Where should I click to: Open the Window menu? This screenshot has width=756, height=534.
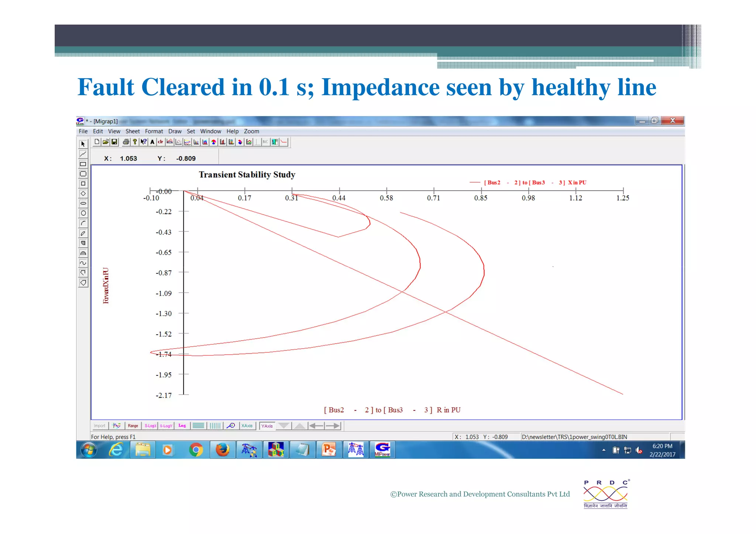(x=210, y=131)
